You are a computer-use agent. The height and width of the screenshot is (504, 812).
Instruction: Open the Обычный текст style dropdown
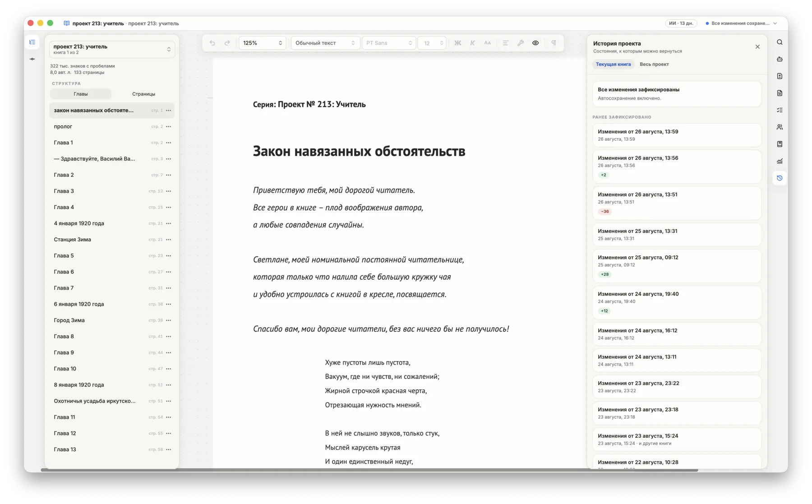pos(325,43)
